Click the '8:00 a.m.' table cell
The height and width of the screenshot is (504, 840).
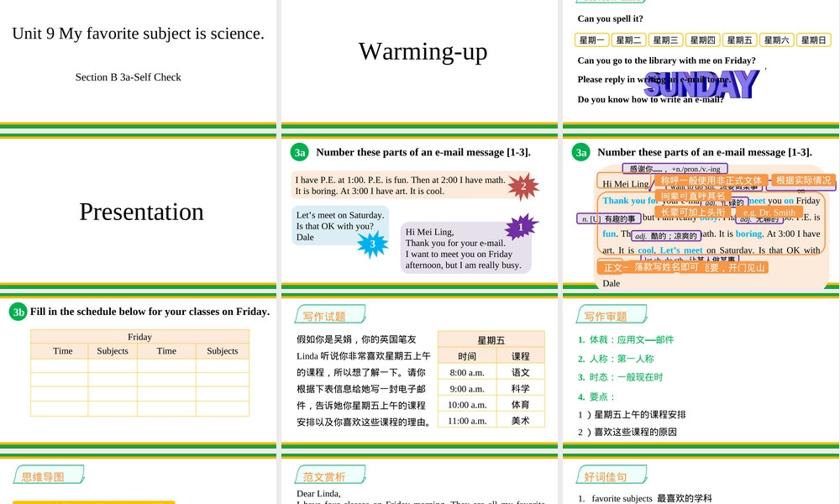click(x=467, y=372)
